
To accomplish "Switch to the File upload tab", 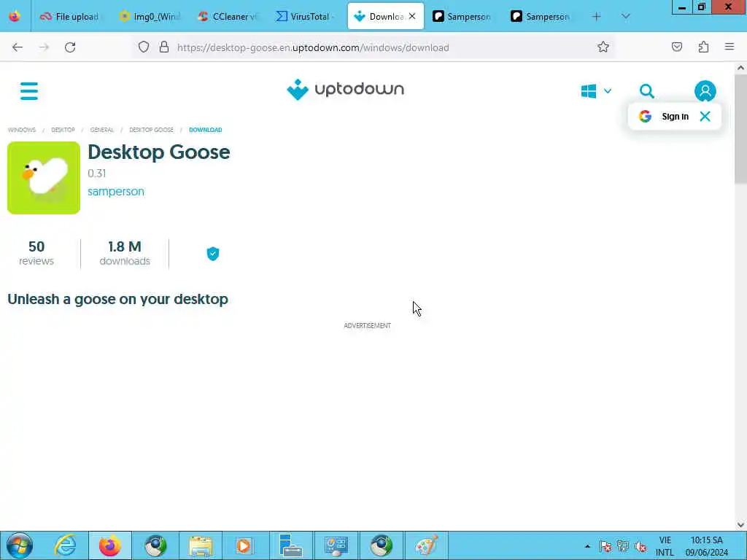I will [x=70, y=17].
